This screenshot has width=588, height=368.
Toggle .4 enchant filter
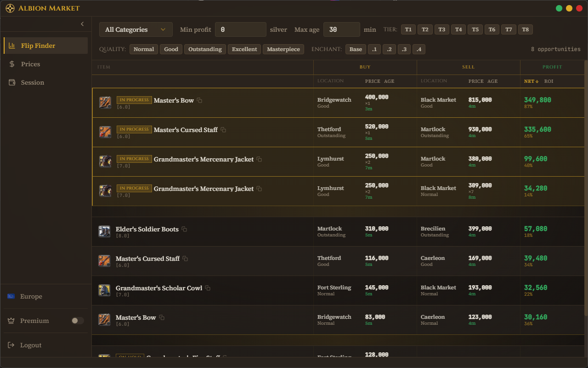point(419,49)
